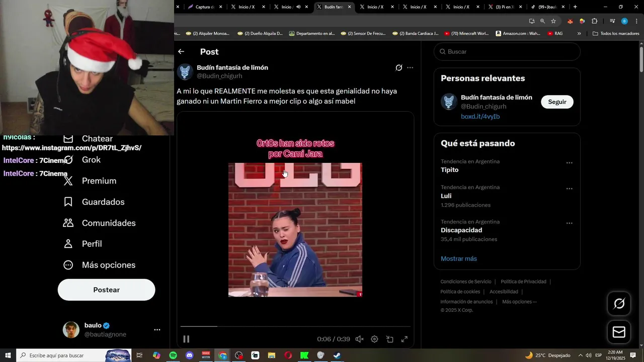Screen dimensions: 644x362
Task: Bookmark this page with the star icon
Action: coord(553,21)
